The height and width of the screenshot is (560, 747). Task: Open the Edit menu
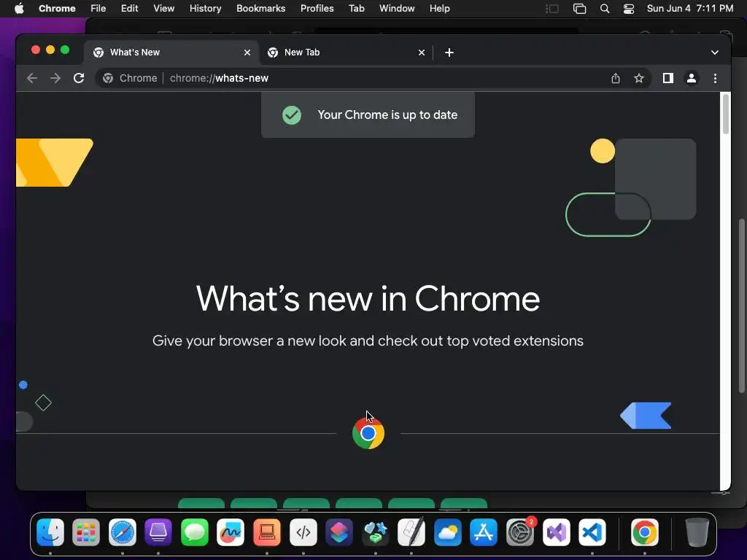coord(130,9)
